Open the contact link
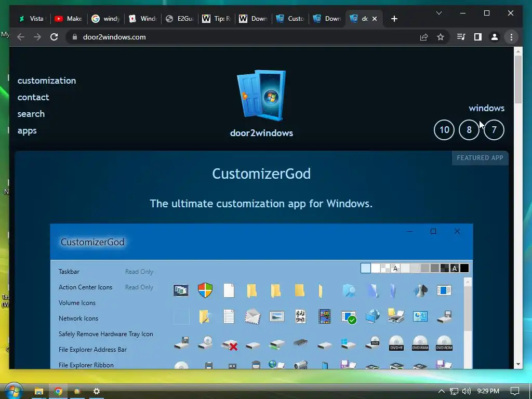Screen dimensions: 532x399 (33, 97)
